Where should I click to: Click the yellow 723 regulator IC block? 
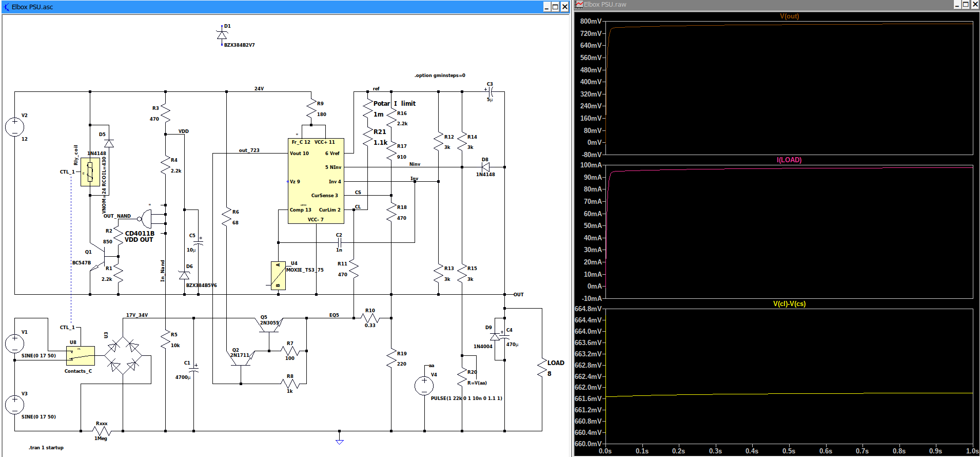(316, 181)
